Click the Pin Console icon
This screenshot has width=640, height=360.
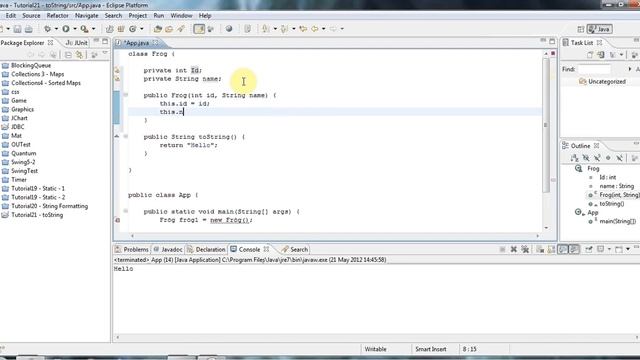pyautogui.click(x=589, y=249)
